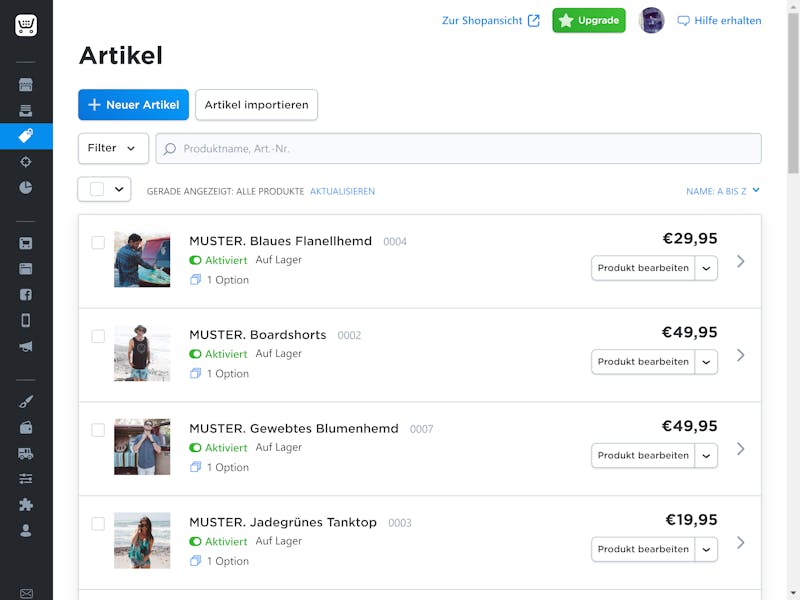The height and width of the screenshot is (600, 800).
Task: Expand the Name: A bis Z sort dropdown
Action: (722, 191)
